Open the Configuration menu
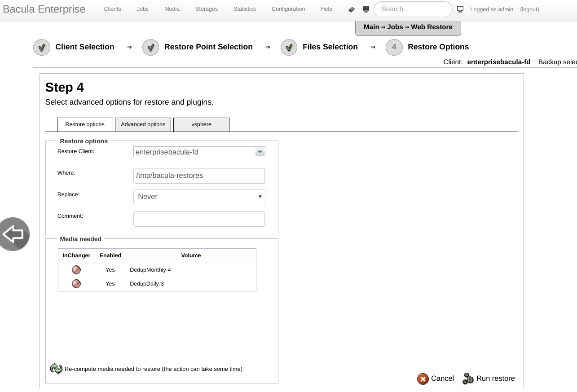Screen dimensions: 577x392 (288, 9)
